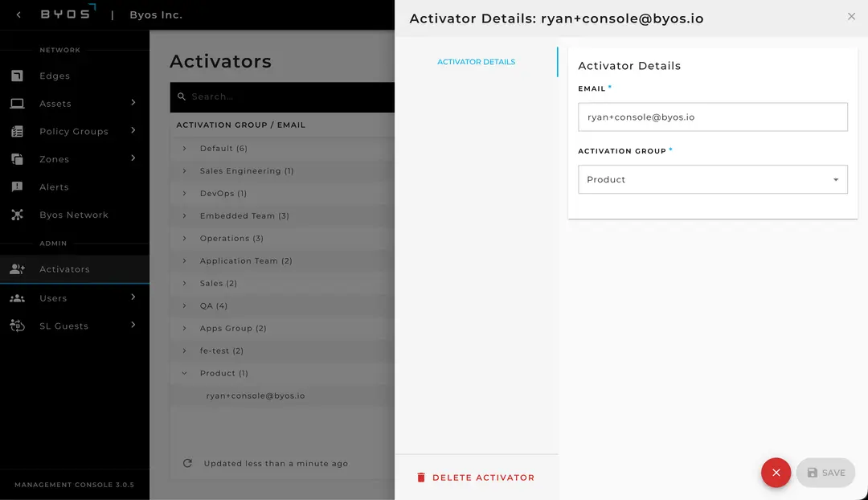Viewport: 868px width, 500px height.
Task: Select the ryan+console@byos.io list row
Action: 282,396
